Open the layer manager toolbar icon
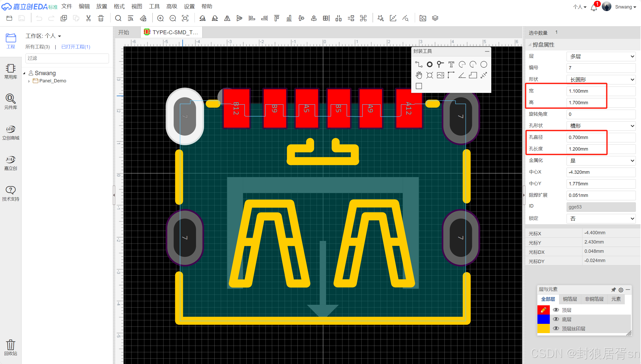 pyautogui.click(x=435, y=18)
